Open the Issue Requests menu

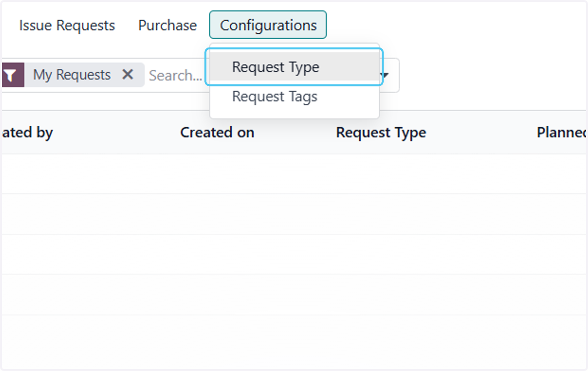point(67,25)
